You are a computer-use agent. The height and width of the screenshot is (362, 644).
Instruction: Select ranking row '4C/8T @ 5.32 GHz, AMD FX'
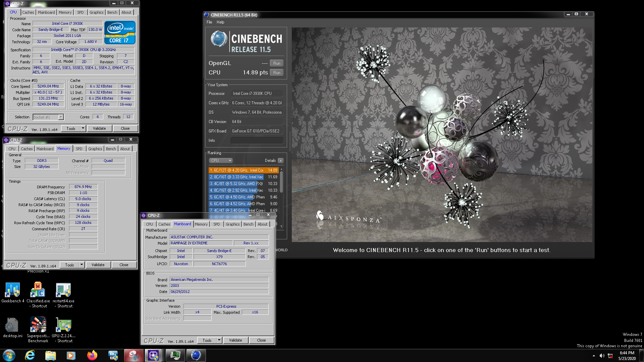[x=244, y=184]
